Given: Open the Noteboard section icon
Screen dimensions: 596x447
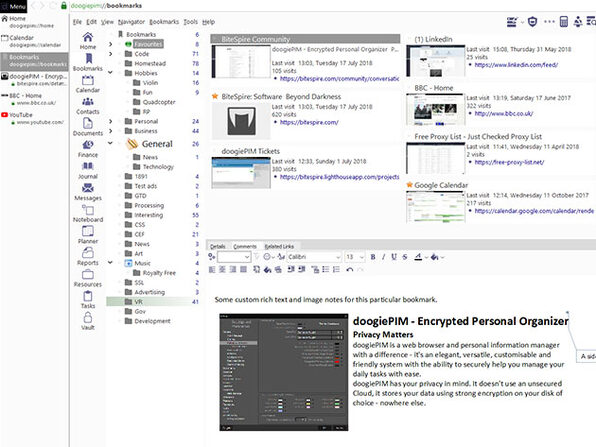Looking at the screenshot, I should [88, 214].
